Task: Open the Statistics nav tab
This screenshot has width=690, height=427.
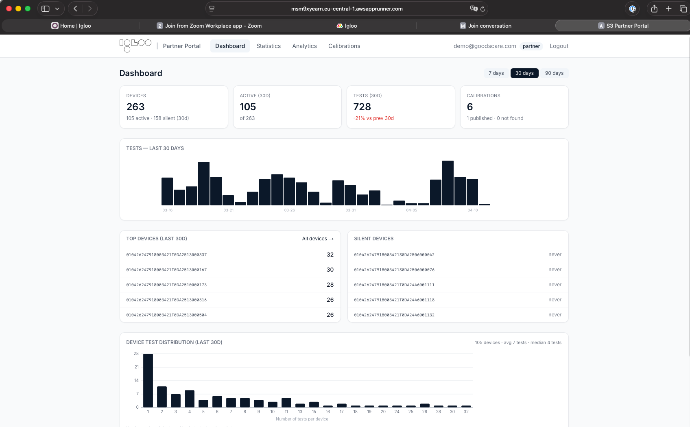Action: pyautogui.click(x=268, y=46)
